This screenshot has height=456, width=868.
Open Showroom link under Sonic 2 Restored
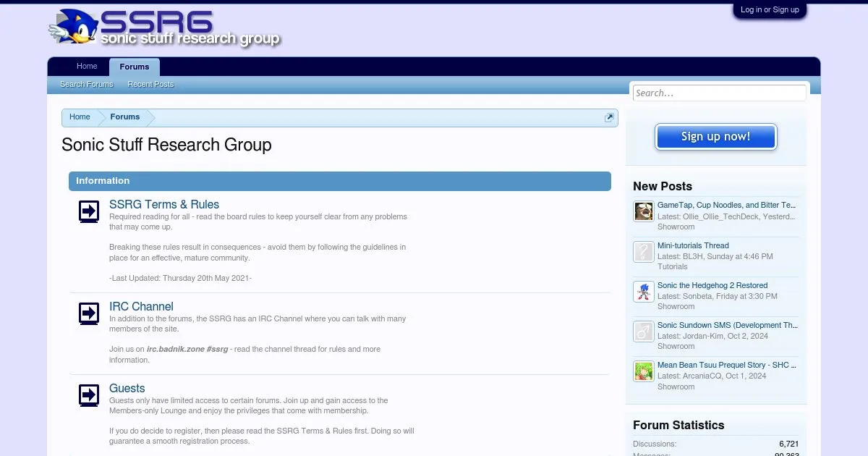pyautogui.click(x=676, y=306)
